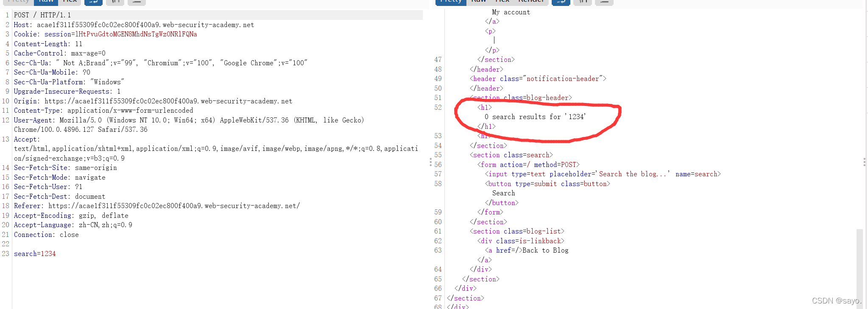
Task: Click the Host header line
Action: pos(134,25)
